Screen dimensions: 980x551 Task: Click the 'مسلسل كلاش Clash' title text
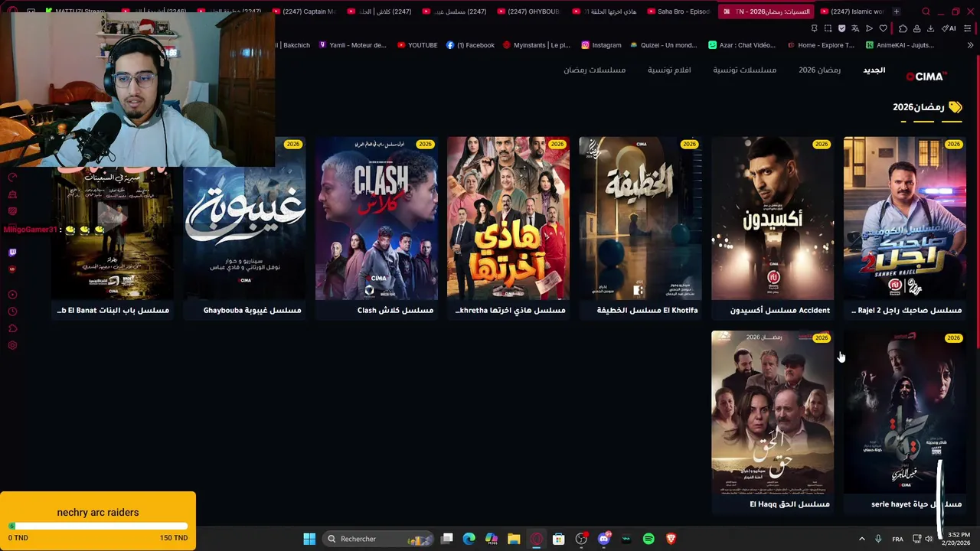(395, 310)
